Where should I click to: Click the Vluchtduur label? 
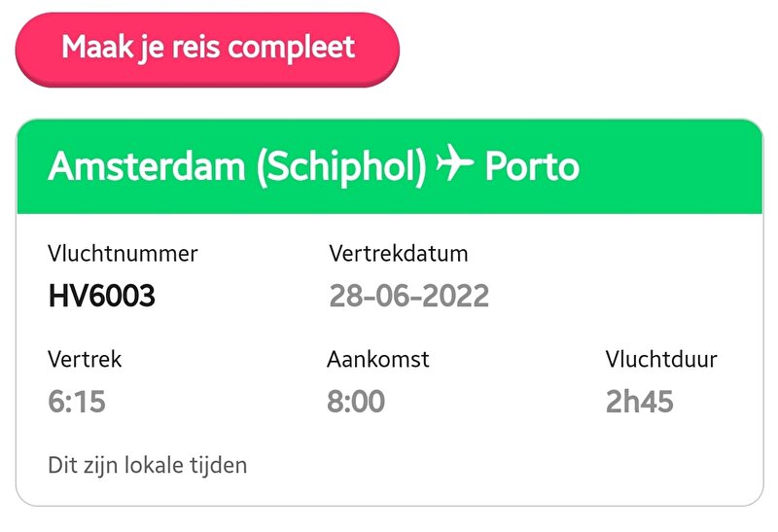[661, 359]
